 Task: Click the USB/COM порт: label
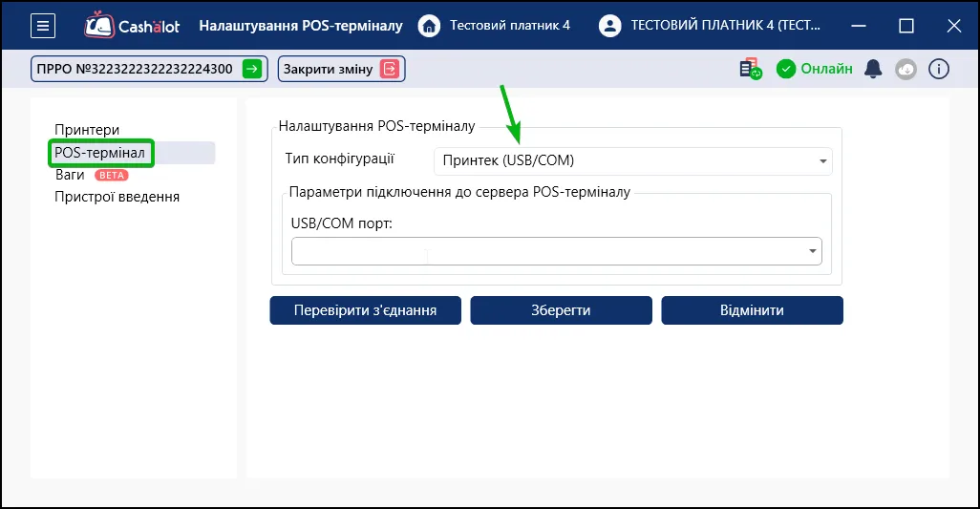(342, 223)
